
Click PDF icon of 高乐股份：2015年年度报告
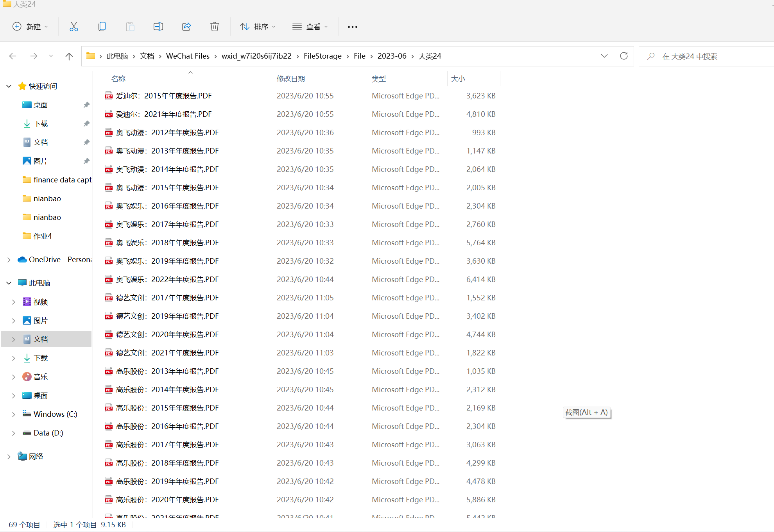click(x=109, y=408)
